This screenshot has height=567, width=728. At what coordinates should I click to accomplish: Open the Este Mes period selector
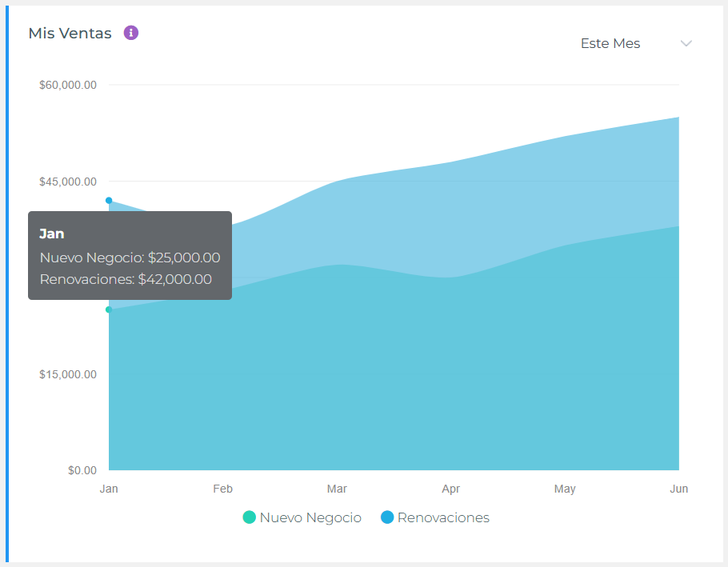610,43
